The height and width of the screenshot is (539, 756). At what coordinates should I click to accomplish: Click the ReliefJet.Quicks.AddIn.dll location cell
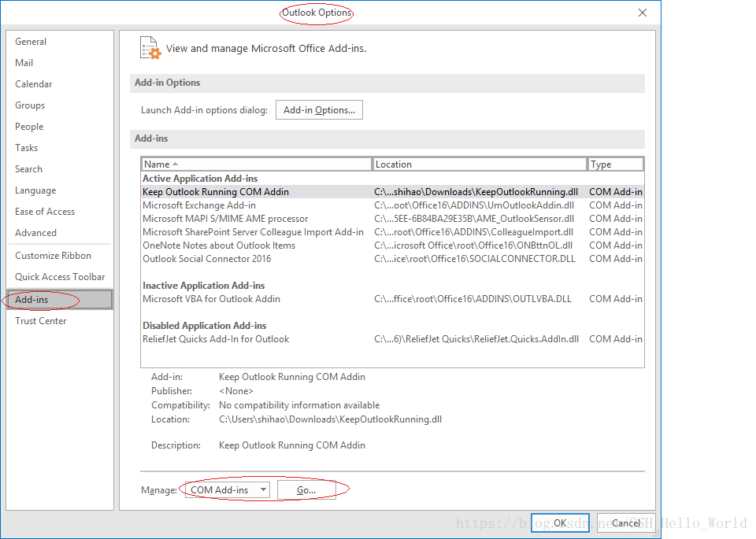[x=476, y=339]
